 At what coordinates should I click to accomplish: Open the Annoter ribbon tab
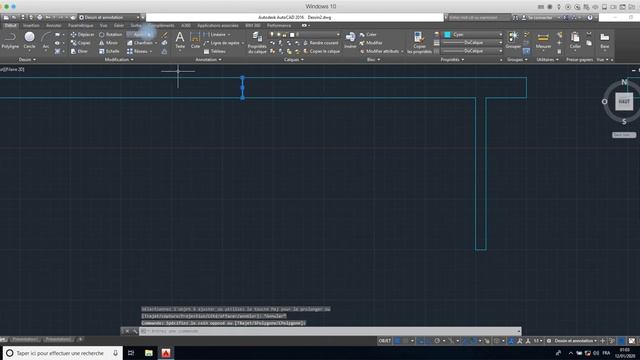point(53,25)
